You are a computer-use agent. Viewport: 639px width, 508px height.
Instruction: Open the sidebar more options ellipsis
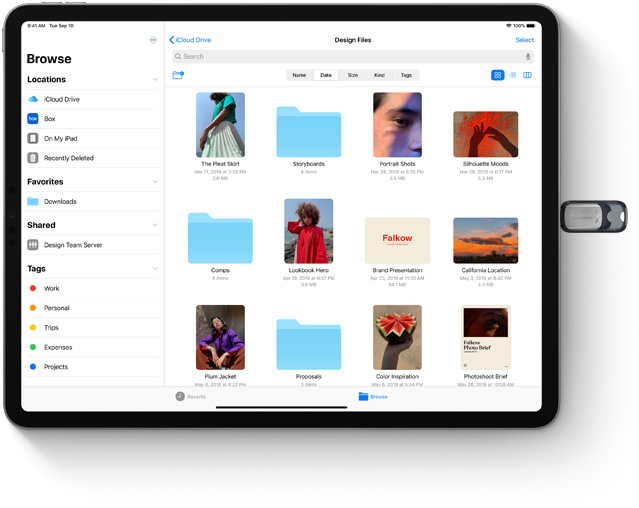pyautogui.click(x=153, y=40)
